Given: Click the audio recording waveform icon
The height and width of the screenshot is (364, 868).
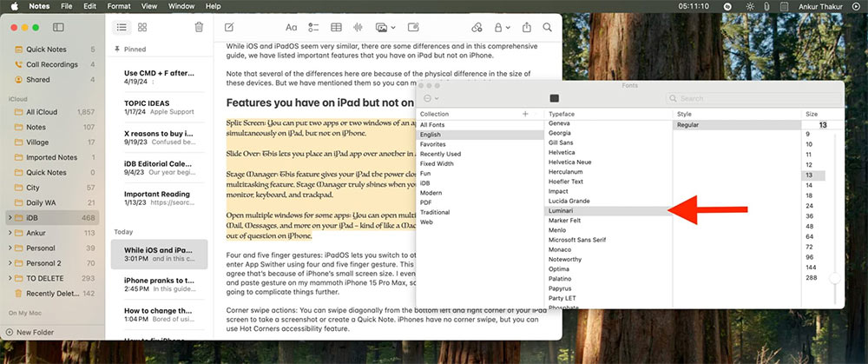Looking at the screenshot, I should point(358,27).
